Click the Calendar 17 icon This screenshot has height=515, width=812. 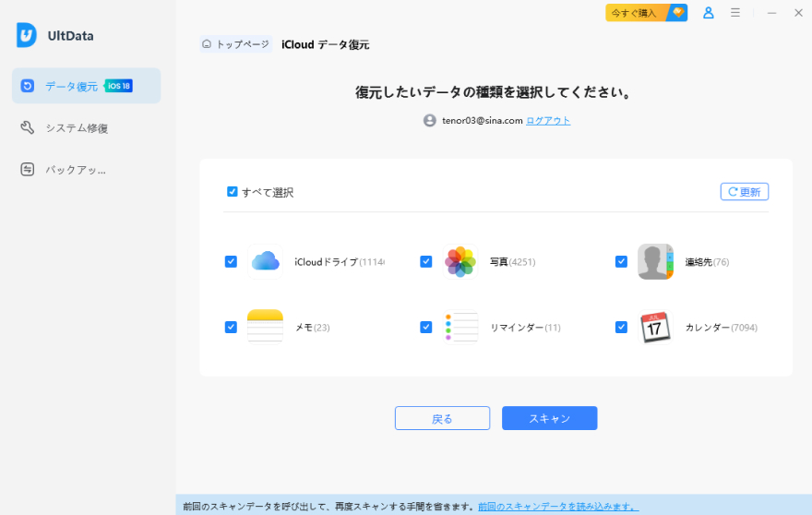656,327
